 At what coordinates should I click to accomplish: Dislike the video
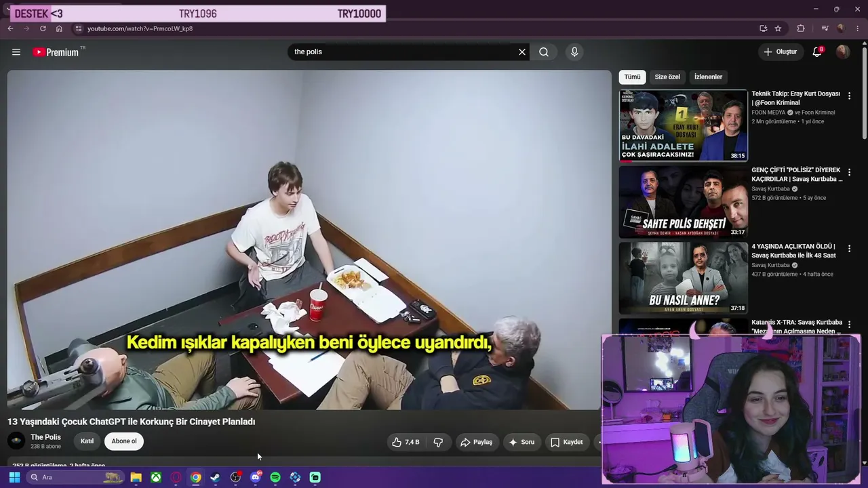point(438,442)
